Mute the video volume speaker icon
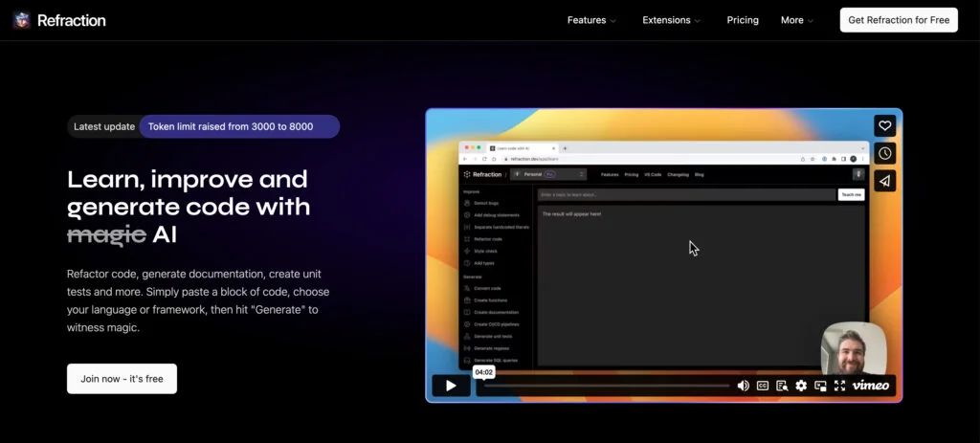Image resolution: width=980 pixels, height=443 pixels. [743, 386]
